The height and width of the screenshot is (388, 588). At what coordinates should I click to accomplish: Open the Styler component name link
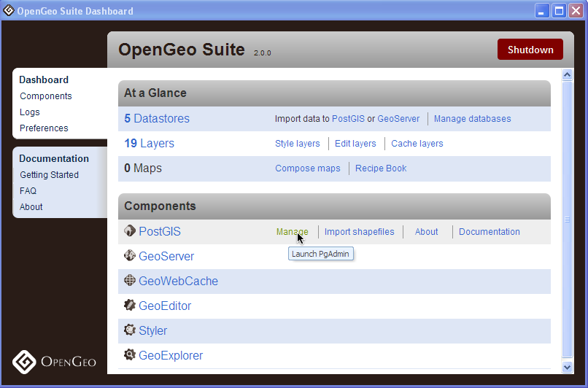pyautogui.click(x=153, y=330)
